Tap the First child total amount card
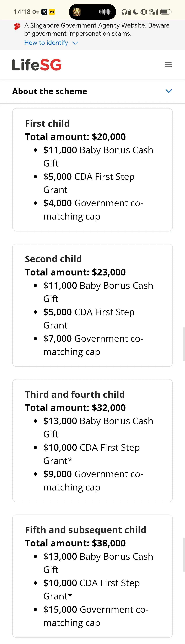 (92, 170)
